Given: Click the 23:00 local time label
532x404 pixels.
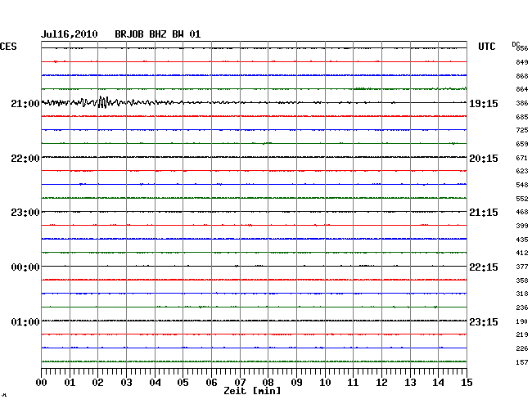Looking at the screenshot, I should coord(25,213).
